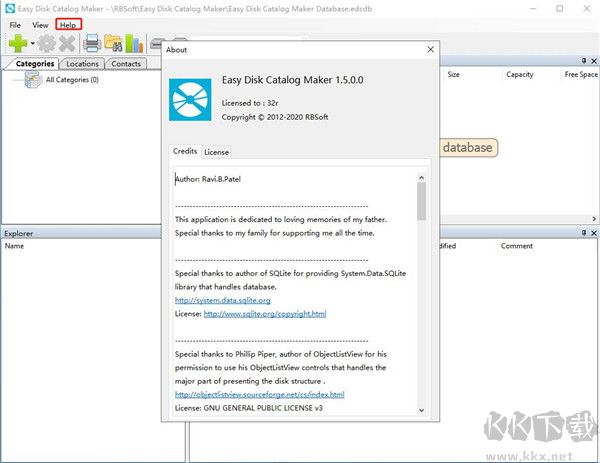Click 'Easy Disk Catalog Maker 1.5.0.0' title text
Image resolution: width=600 pixels, height=463 pixels.
293,80
